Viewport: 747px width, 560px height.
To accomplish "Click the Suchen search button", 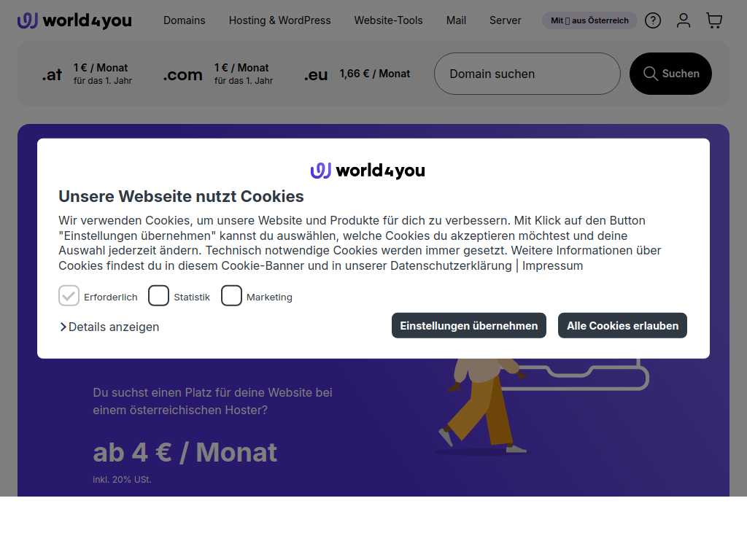I will click(670, 74).
